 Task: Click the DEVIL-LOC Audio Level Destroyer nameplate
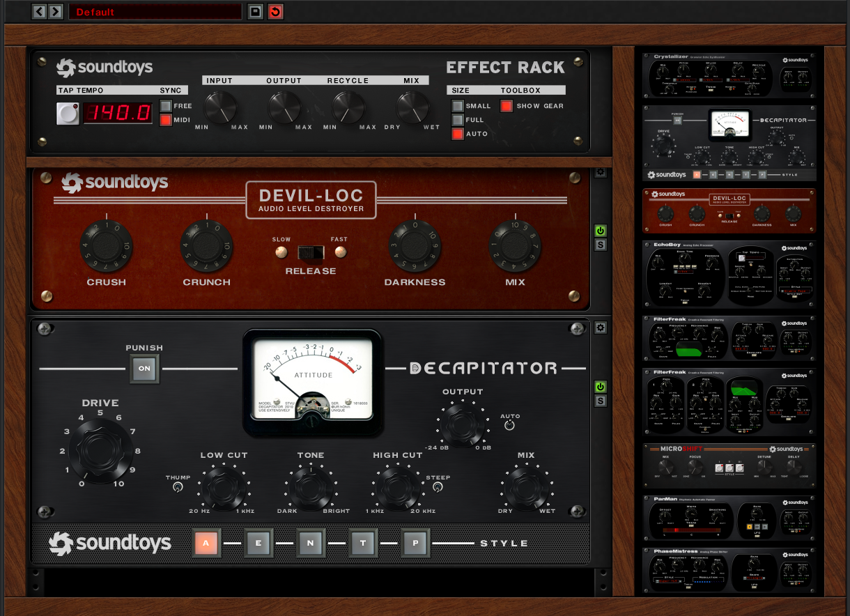[x=311, y=199]
